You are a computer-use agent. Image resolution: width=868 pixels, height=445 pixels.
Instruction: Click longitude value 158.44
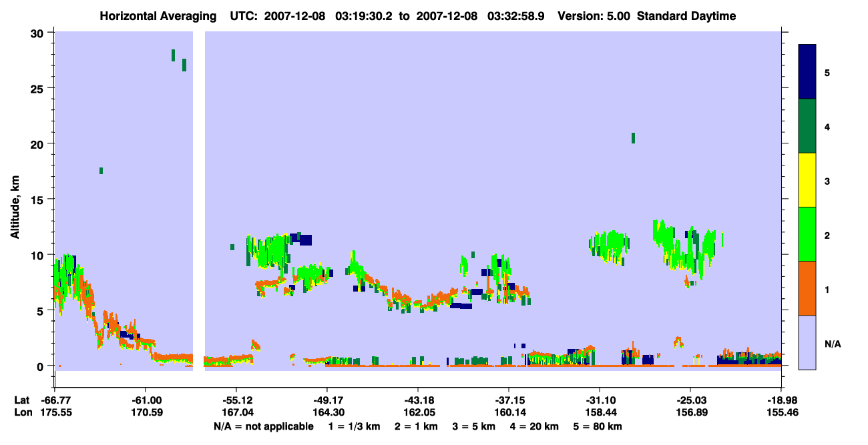click(x=600, y=412)
